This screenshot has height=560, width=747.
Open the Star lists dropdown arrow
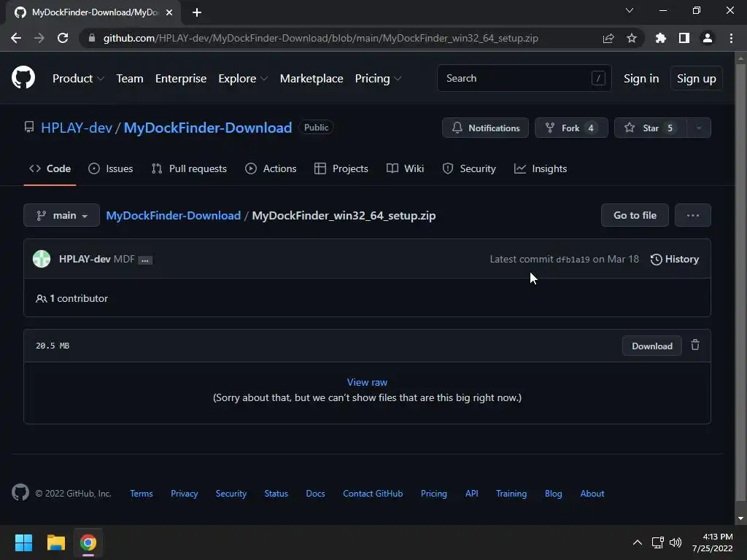(699, 128)
